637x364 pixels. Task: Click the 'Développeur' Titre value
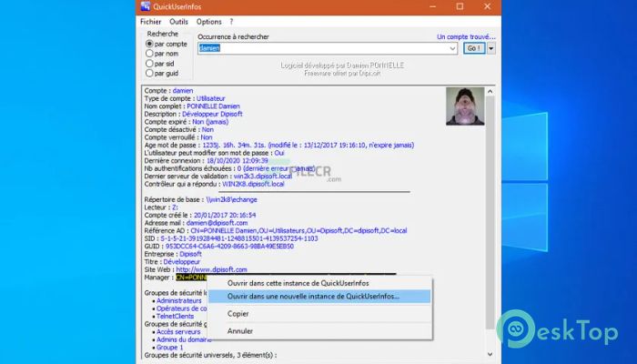pos(182,262)
